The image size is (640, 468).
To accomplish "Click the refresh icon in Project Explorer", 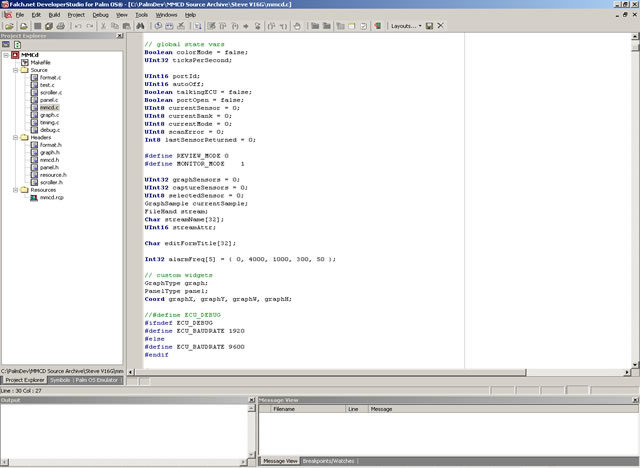I will tap(17, 44).
